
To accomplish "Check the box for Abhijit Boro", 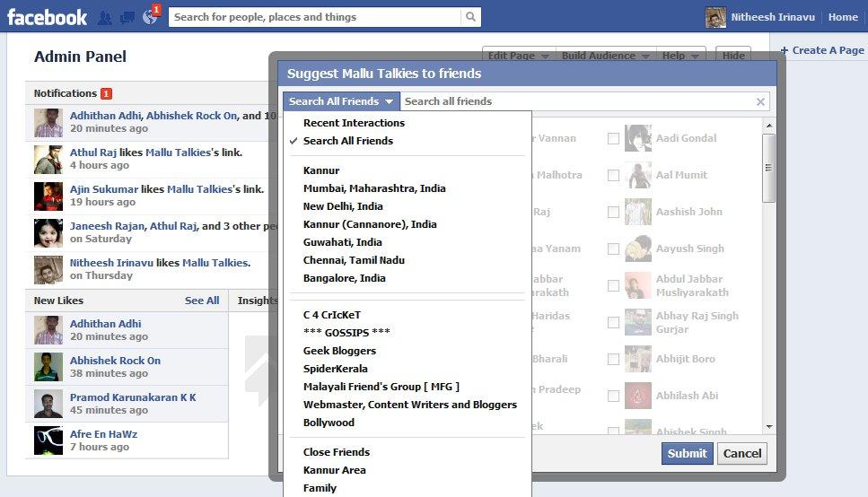I will (613, 359).
